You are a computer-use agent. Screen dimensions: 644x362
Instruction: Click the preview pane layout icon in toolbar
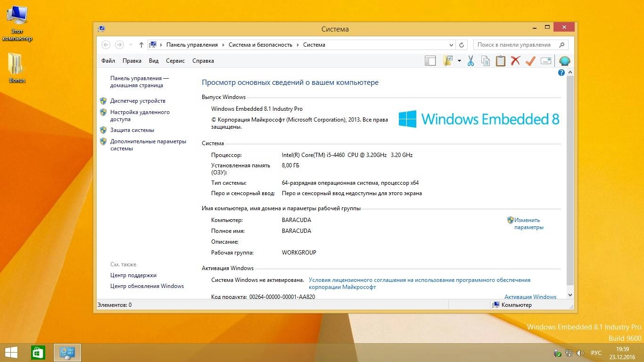pos(430,61)
